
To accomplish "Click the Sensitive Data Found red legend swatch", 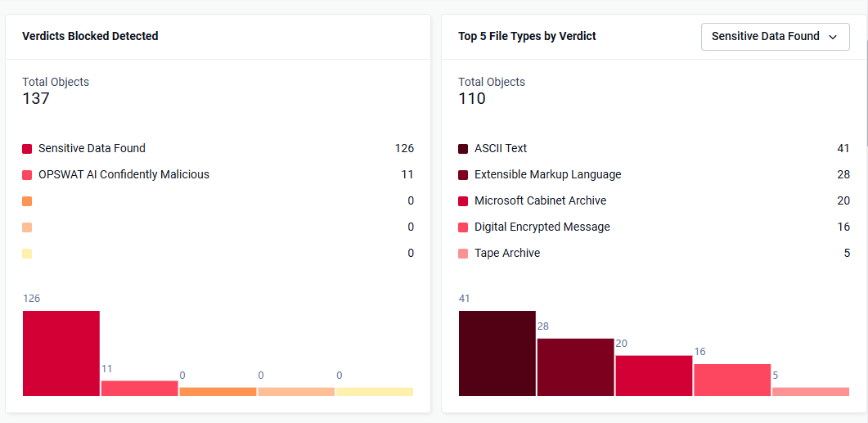I will tap(27, 149).
